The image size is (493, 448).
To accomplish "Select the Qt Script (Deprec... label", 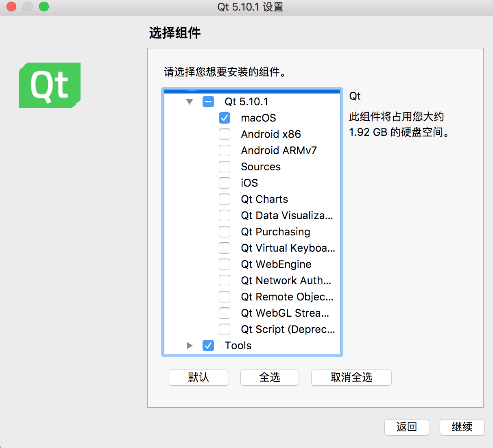I will [288, 329].
